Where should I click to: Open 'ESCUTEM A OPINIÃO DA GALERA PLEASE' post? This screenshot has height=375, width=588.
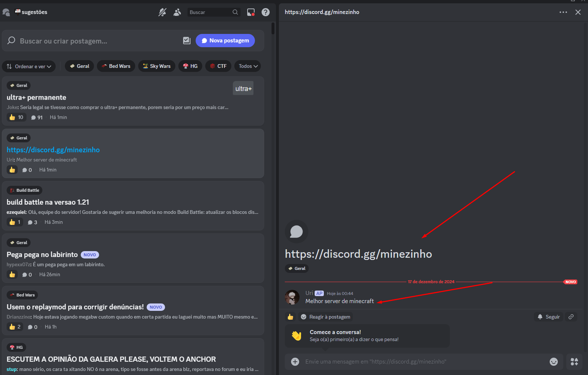(111, 359)
